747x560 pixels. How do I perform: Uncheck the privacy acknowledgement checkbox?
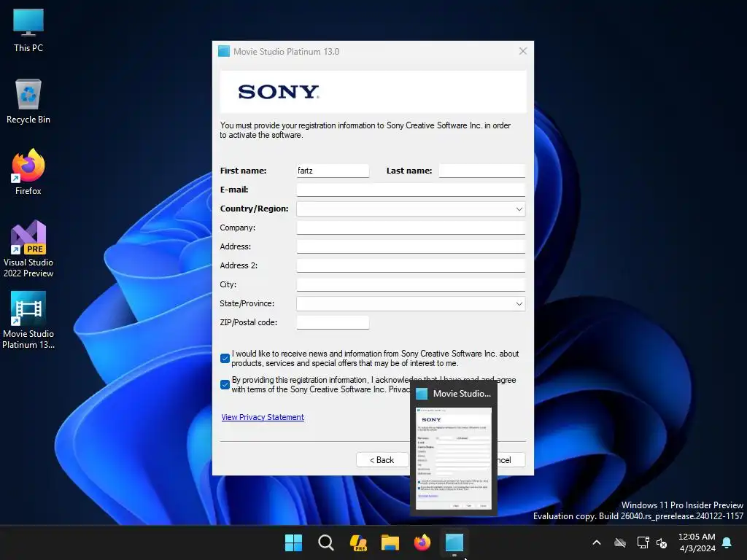(x=225, y=385)
